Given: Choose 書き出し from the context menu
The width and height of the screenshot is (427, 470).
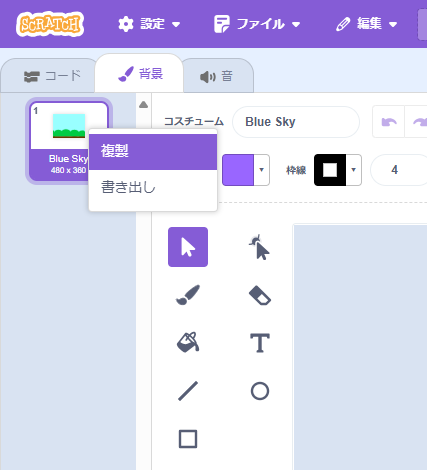Looking at the screenshot, I should [x=153, y=187].
